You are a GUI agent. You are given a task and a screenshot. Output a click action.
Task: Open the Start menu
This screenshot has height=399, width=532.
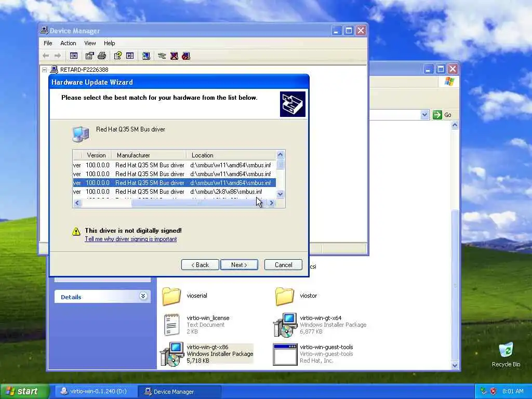(24, 391)
